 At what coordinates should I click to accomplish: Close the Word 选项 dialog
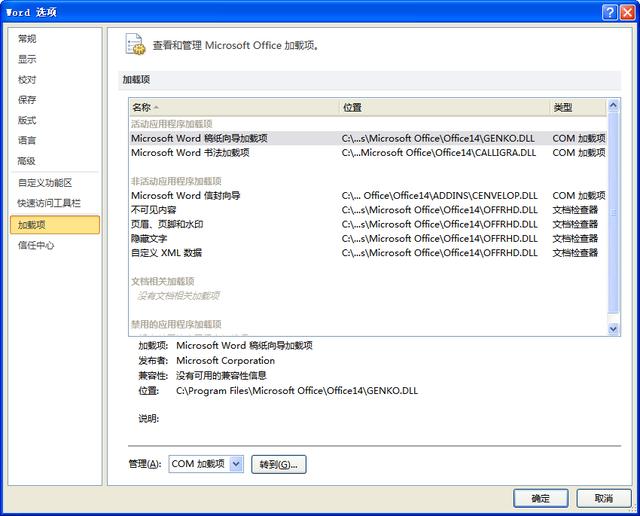(627, 12)
